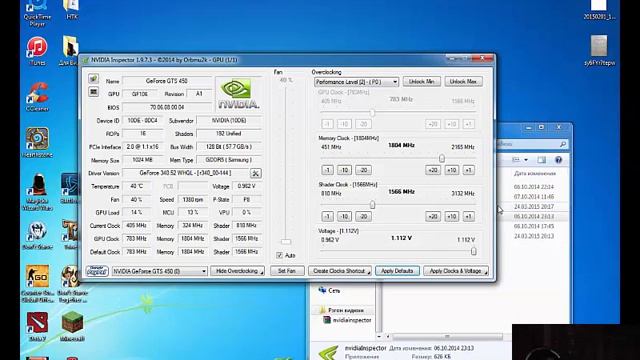Click the Voltage slider handle

[x=473, y=251]
